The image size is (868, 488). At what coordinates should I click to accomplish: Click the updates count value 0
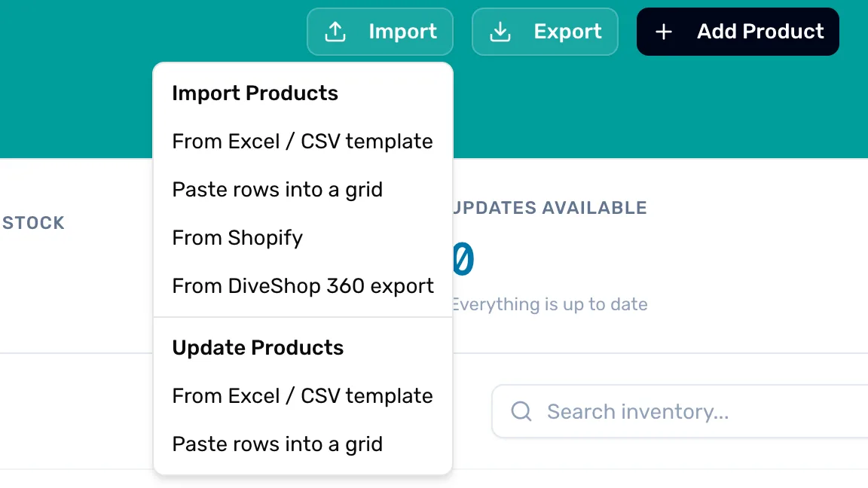tap(463, 258)
